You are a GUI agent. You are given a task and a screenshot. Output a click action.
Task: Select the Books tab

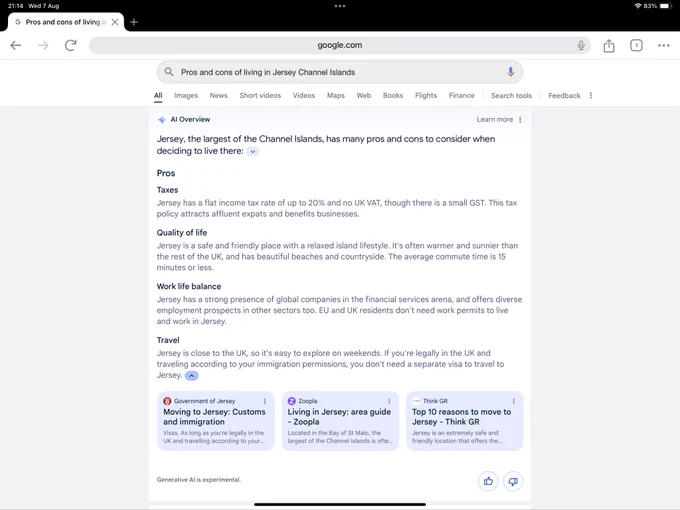pos(393,95)
